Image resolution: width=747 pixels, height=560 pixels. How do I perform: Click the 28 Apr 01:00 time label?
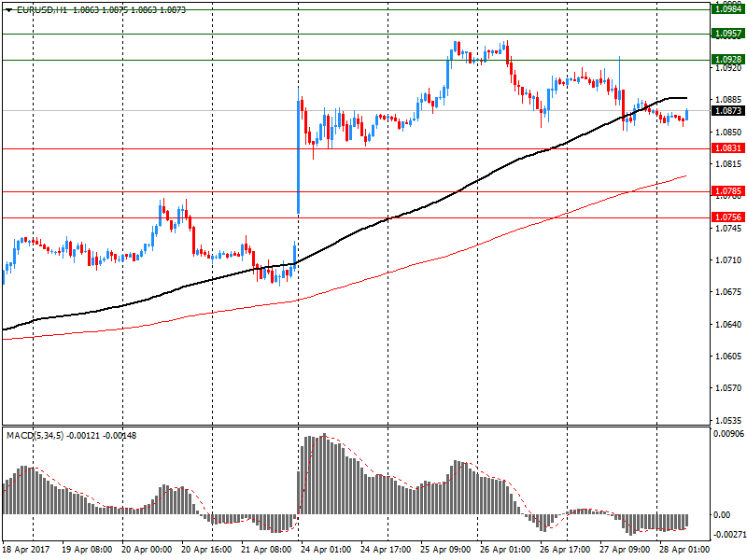(684, 550)
